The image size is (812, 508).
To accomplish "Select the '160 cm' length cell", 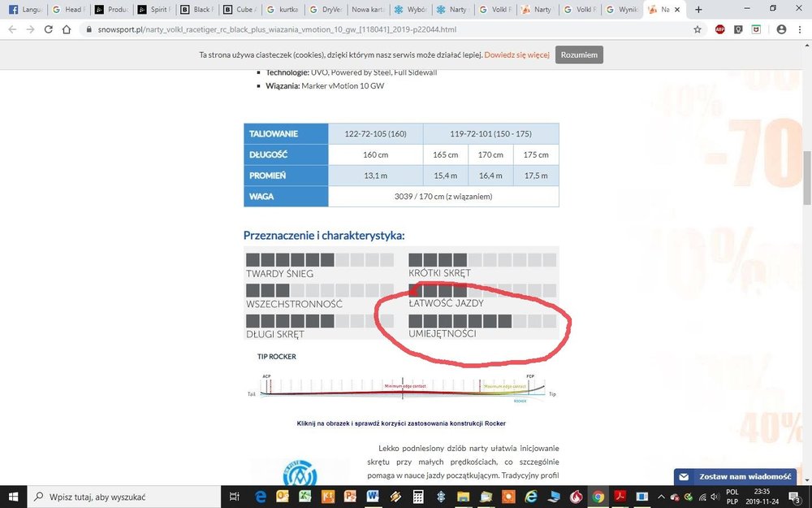I will tap(375, 154).
